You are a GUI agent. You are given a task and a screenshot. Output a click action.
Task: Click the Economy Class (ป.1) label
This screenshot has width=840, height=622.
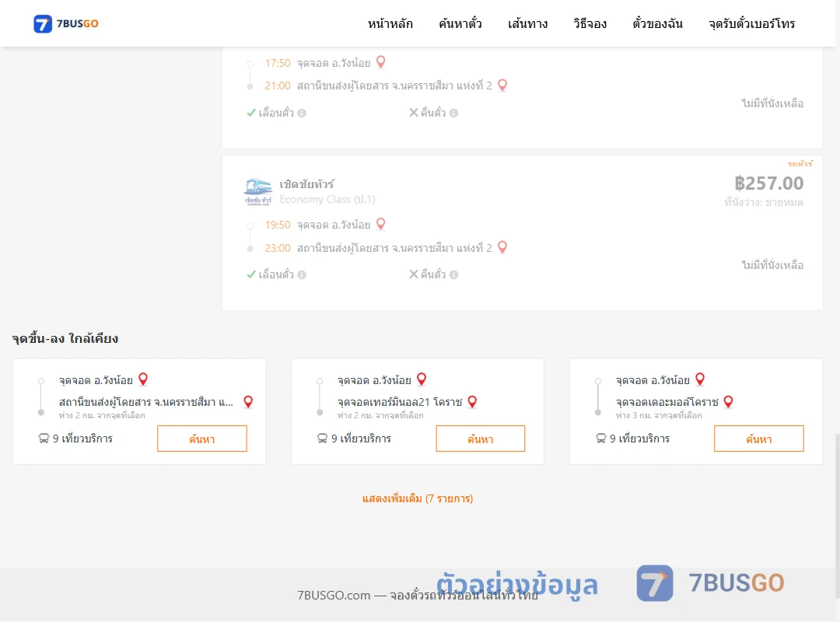[327, 199]
